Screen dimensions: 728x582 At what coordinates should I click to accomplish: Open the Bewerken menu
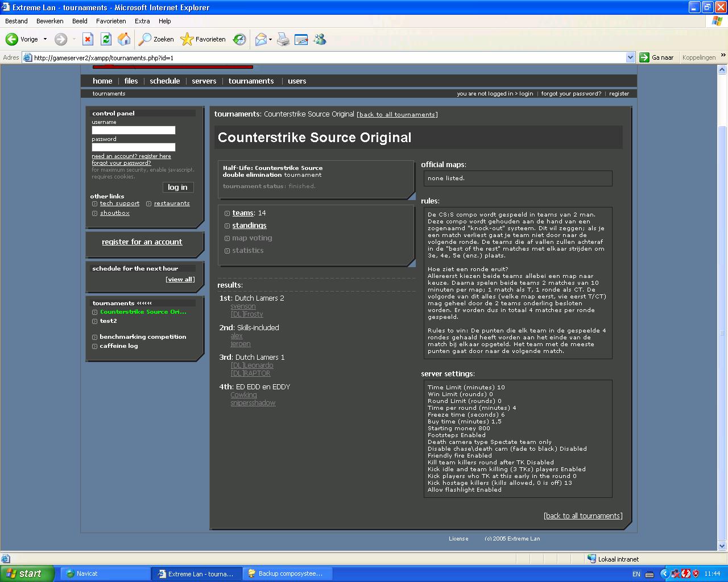50,21
